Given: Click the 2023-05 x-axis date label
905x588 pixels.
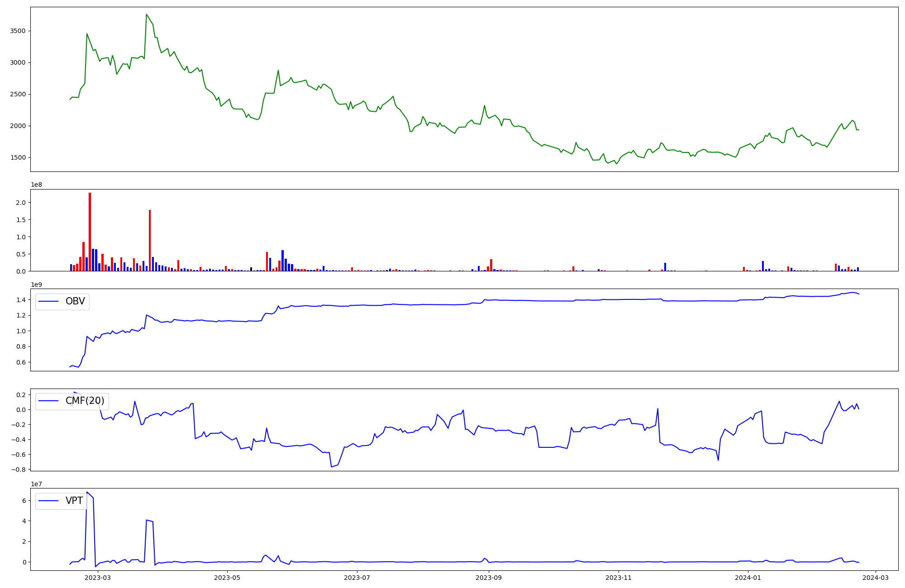Looking at the screenshot, I should point(227,578).
